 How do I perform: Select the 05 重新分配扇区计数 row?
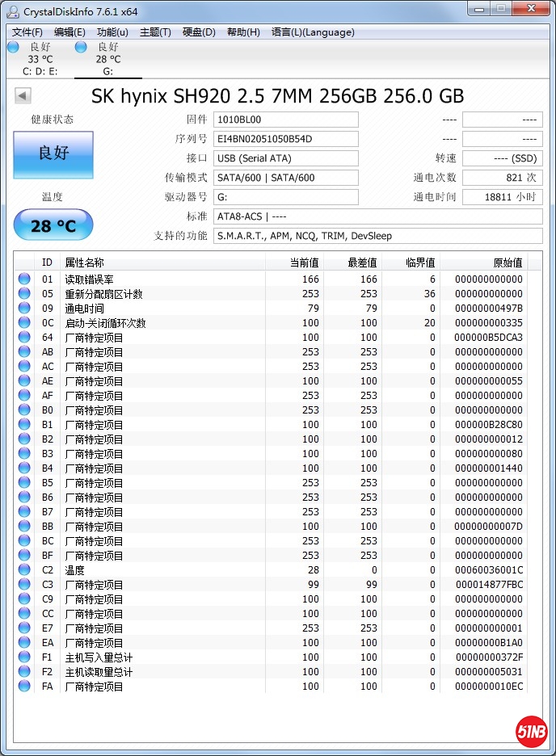click(103, 294)
